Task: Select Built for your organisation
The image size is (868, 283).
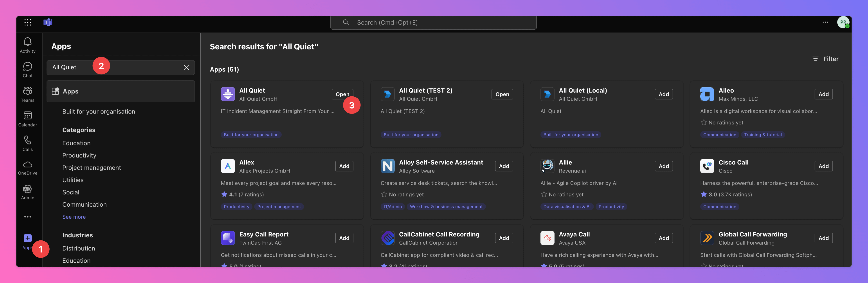Action: coord(98,112)
